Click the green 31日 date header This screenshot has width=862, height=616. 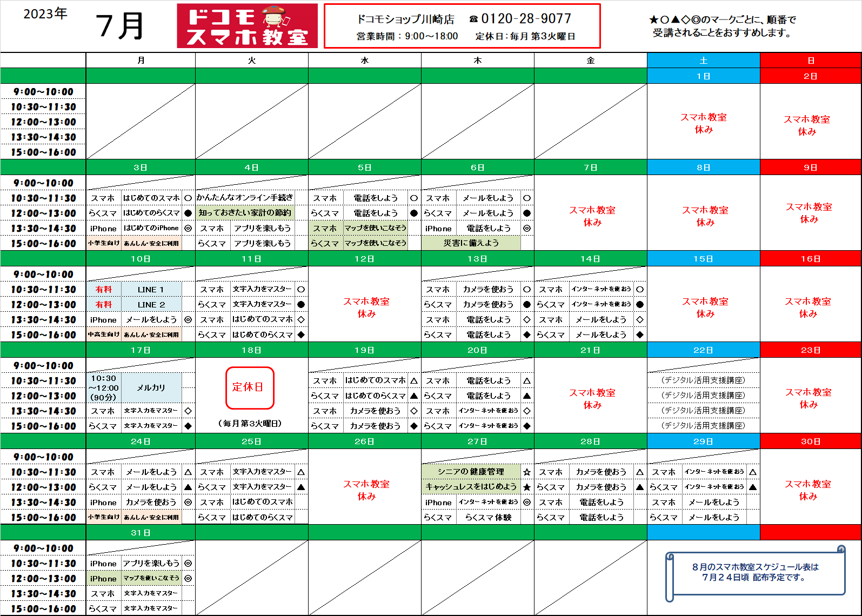click(x=141, y=533)
